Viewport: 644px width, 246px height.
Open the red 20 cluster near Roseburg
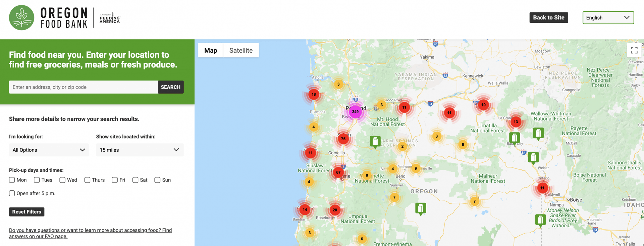click(335, 210)
